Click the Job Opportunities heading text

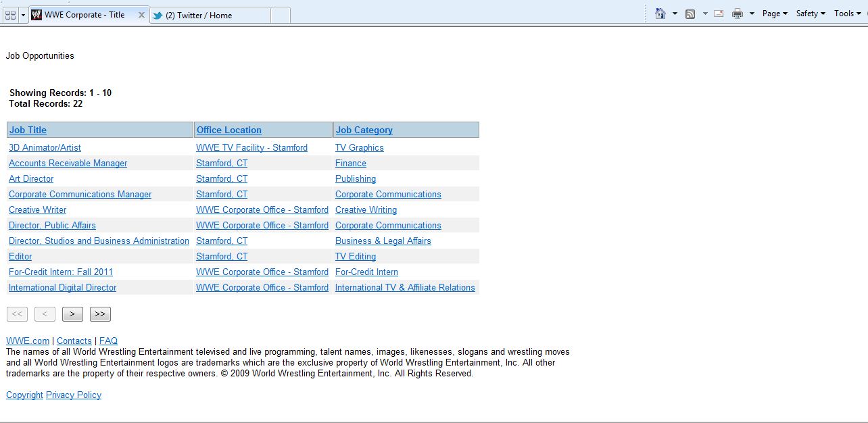click(x=40, y=56)
